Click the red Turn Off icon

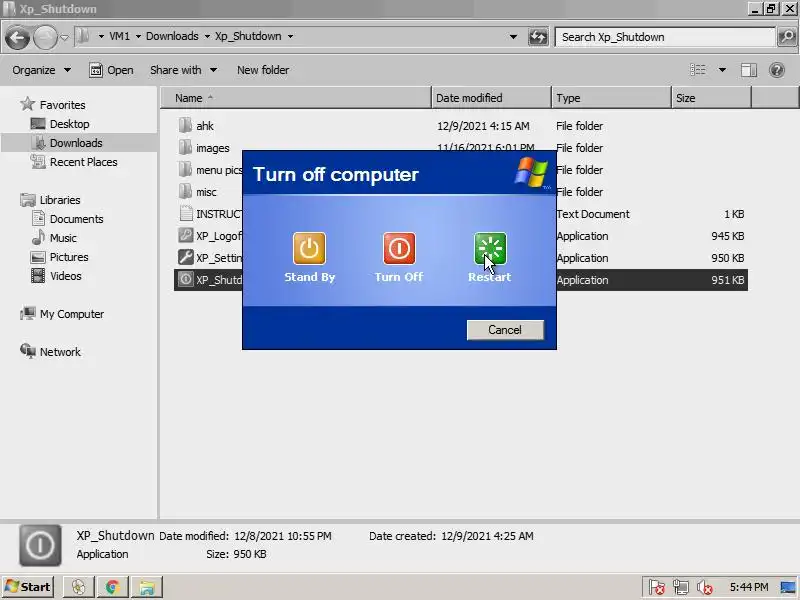coord(399,248)
